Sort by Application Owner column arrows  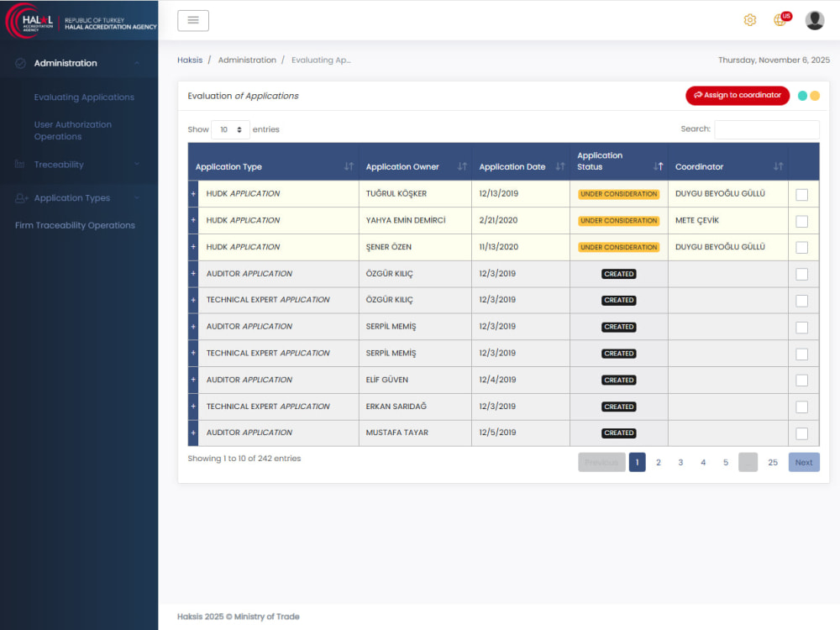coord(462,166)
